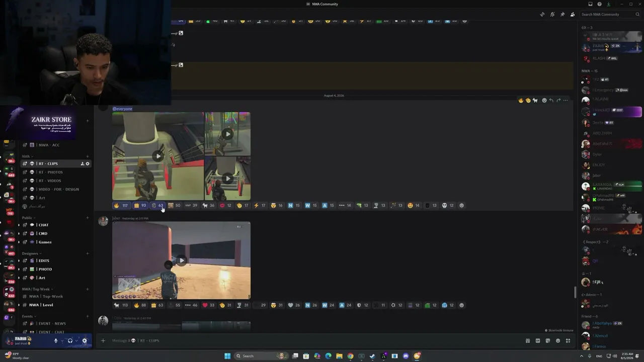Open the gift icon in message bar
The image size is (644, 362).
tap(528, 341)
